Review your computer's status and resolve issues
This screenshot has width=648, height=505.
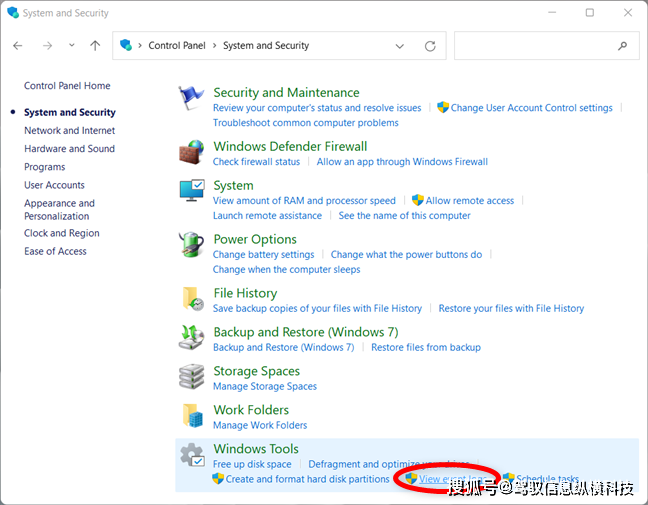point(317,108)
